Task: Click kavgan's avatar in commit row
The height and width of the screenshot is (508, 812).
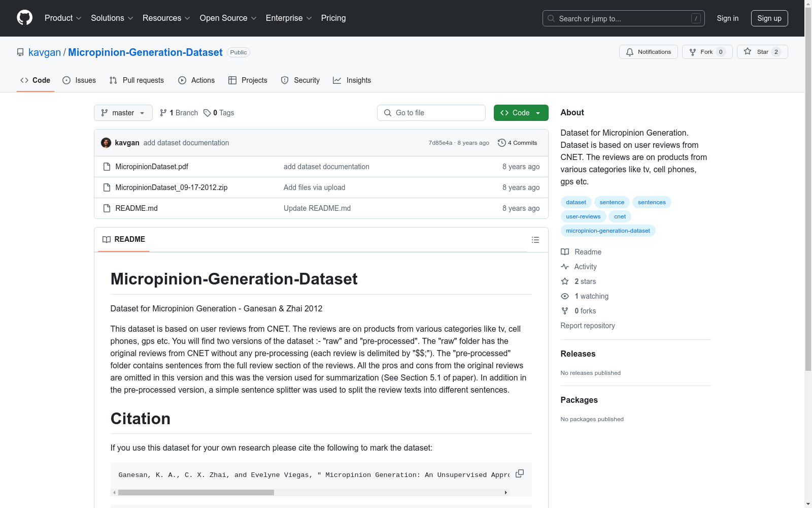Action: tap(106, 143)
